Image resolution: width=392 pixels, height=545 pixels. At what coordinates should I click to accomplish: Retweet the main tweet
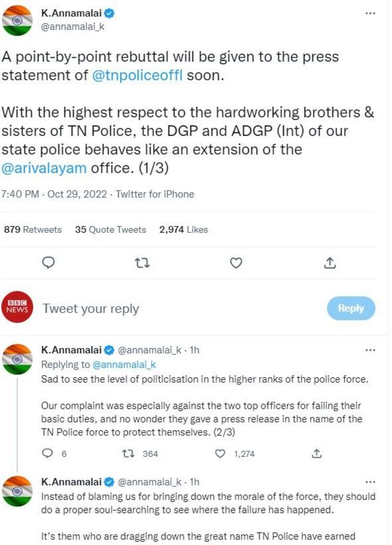142,263
